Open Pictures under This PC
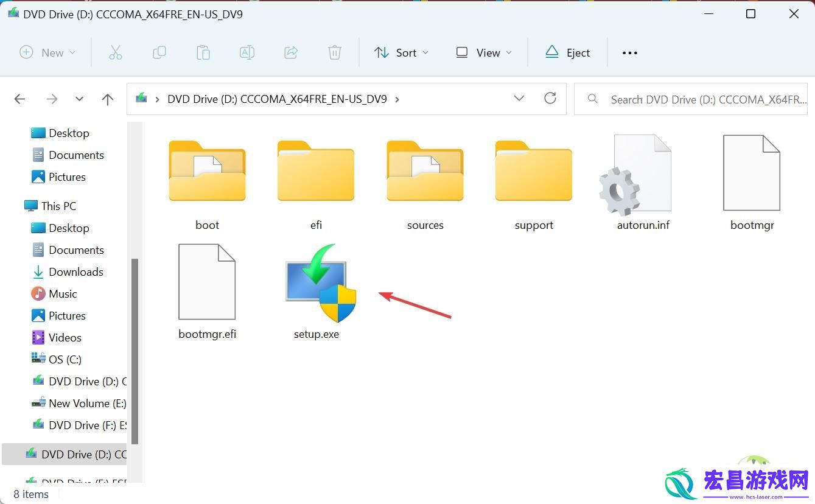815x504 pixels. pyautogui.click(x=58, y=315)
